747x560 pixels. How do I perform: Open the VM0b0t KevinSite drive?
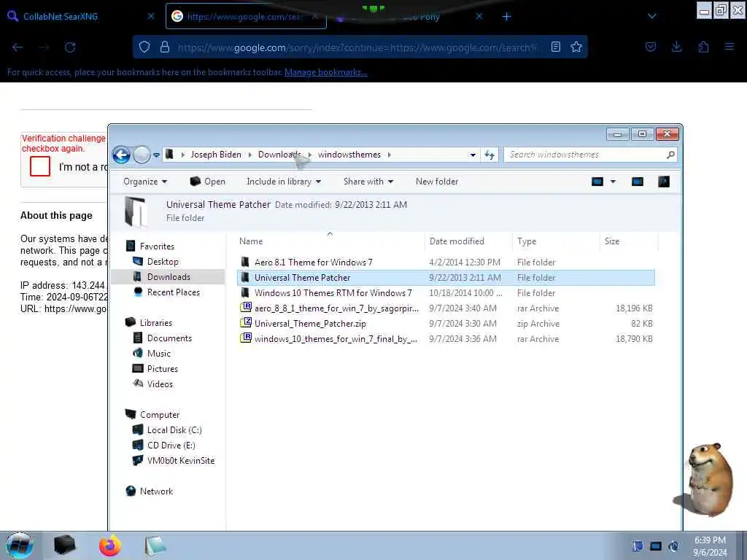[x=181, y=461]
